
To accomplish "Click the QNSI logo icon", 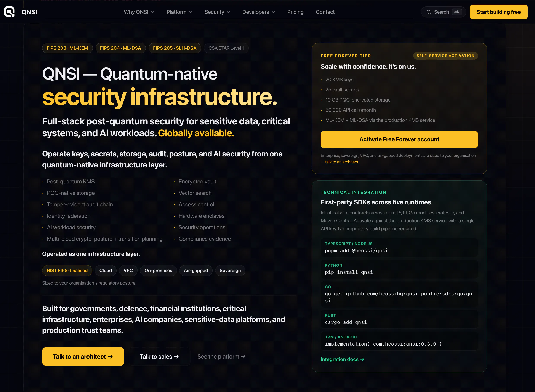I will 9,12.
